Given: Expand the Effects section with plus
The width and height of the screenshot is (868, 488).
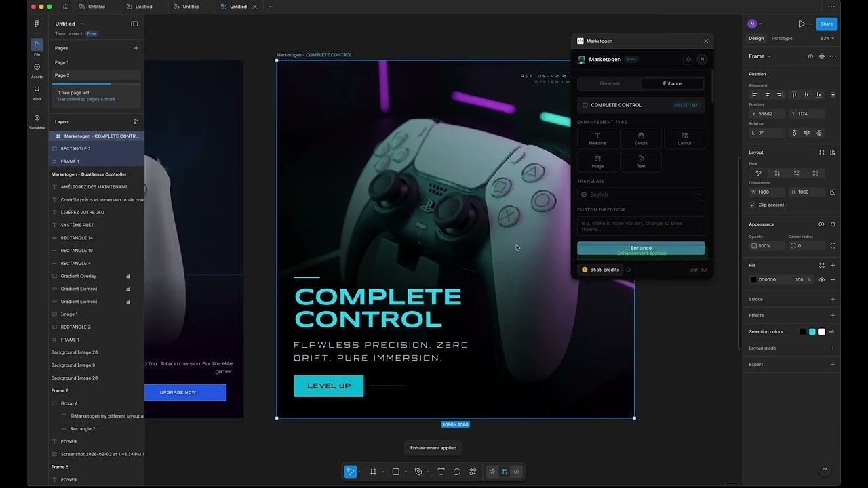Looking at the screenshot, I should [x=833, y=315].
